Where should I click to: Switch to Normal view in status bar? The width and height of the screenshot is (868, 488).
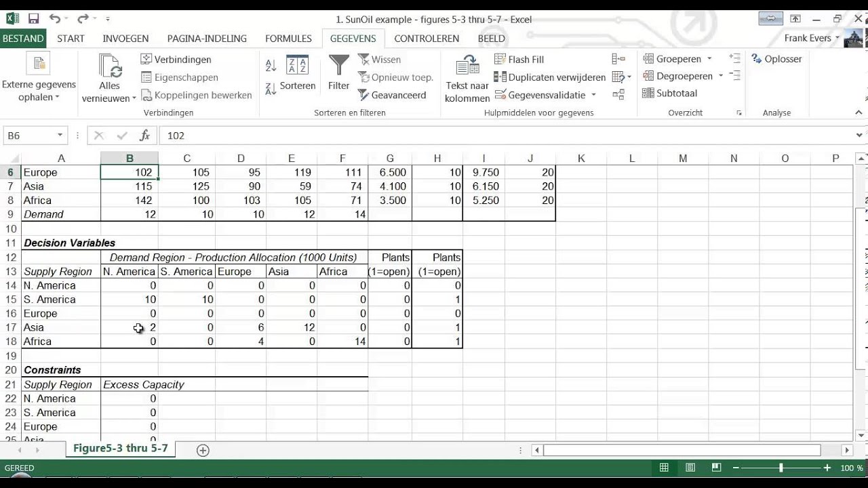coord(665,468)
